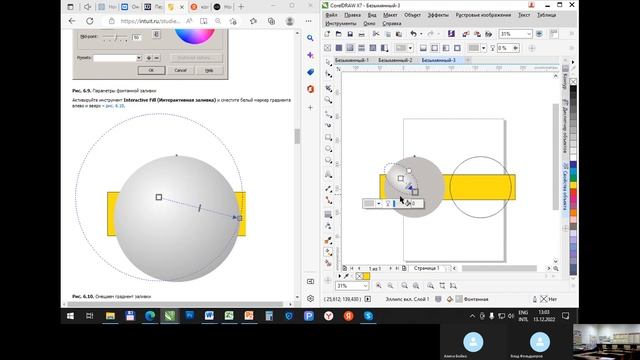
Task: Click the Open file folder icon in CorelDRAW
Action: (x=338, y=34)
